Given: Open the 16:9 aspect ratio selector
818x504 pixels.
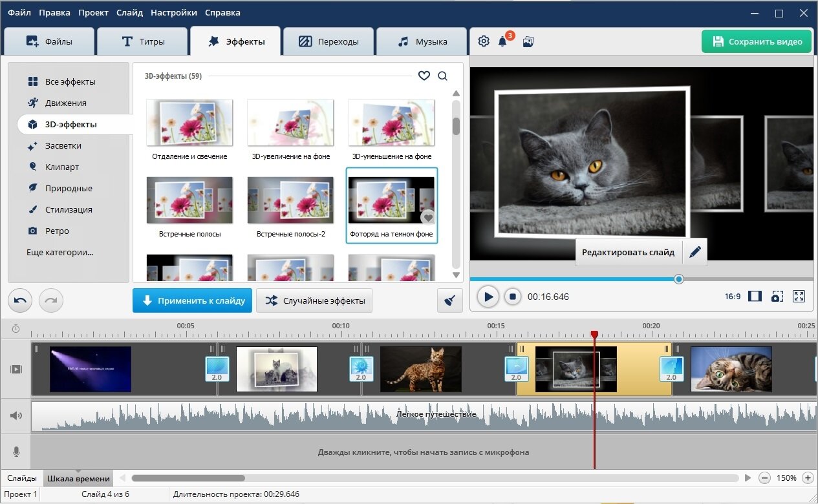Looking at the screenshot, I should [x=733, y=297].
